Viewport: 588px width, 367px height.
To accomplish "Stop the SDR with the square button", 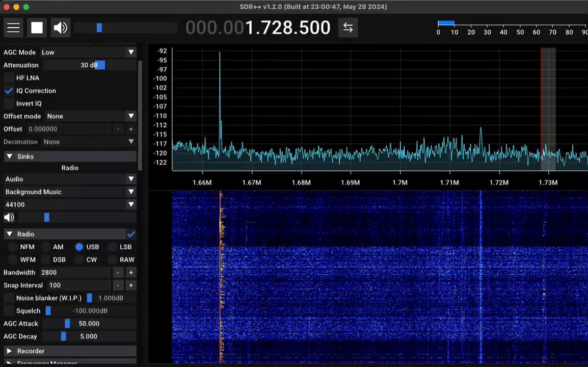I will click(37, 28).
